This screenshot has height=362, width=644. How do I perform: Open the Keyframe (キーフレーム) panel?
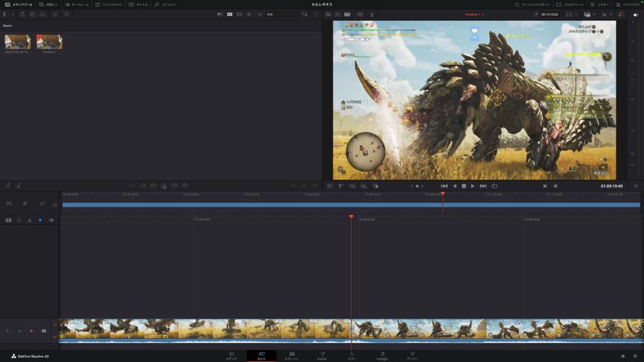76,4
